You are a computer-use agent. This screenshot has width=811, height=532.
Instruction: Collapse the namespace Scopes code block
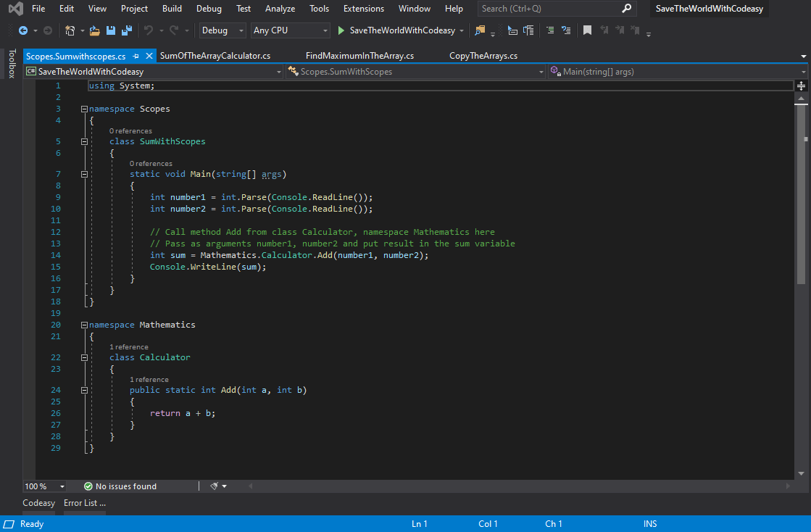point(85,109)
